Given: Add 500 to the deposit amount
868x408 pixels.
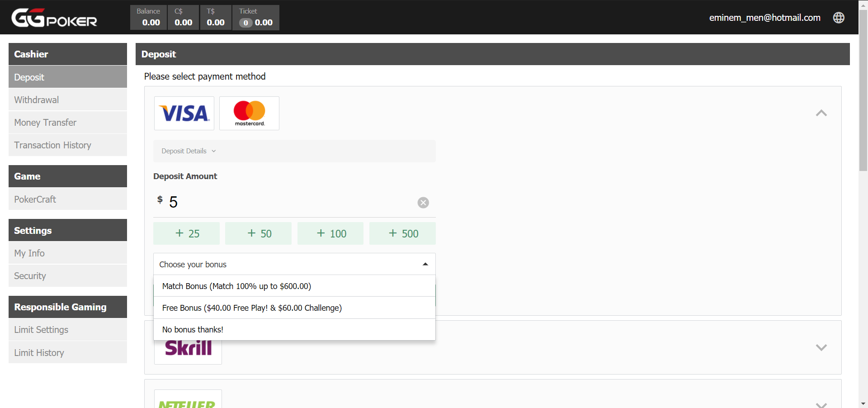Looking at the screenshot, I should pos(402,233).
